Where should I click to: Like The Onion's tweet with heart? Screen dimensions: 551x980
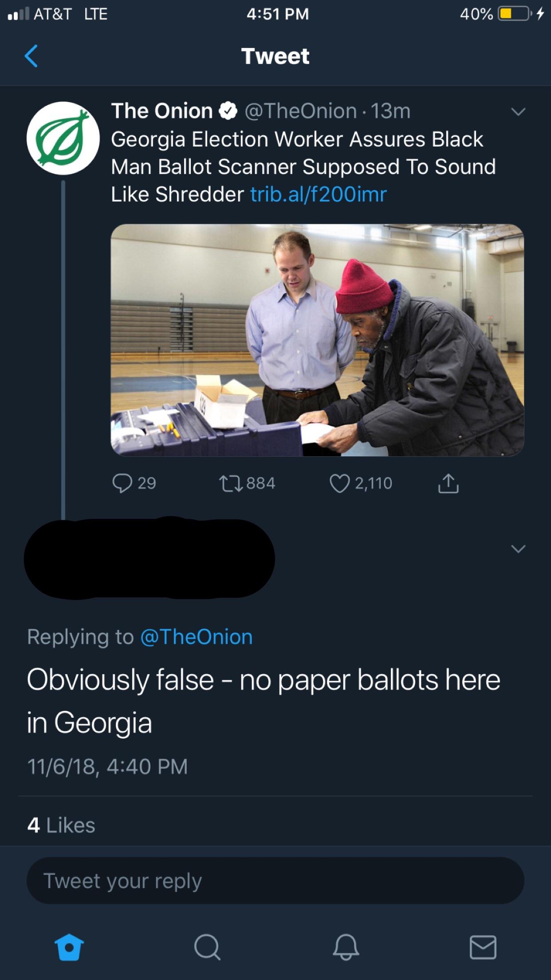point(339,483)
